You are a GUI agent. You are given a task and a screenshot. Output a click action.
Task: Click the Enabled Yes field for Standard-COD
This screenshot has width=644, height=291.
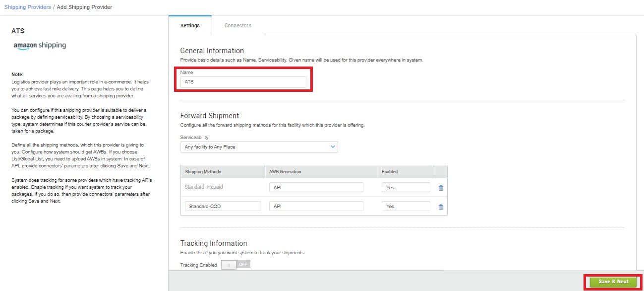(406, 206)
